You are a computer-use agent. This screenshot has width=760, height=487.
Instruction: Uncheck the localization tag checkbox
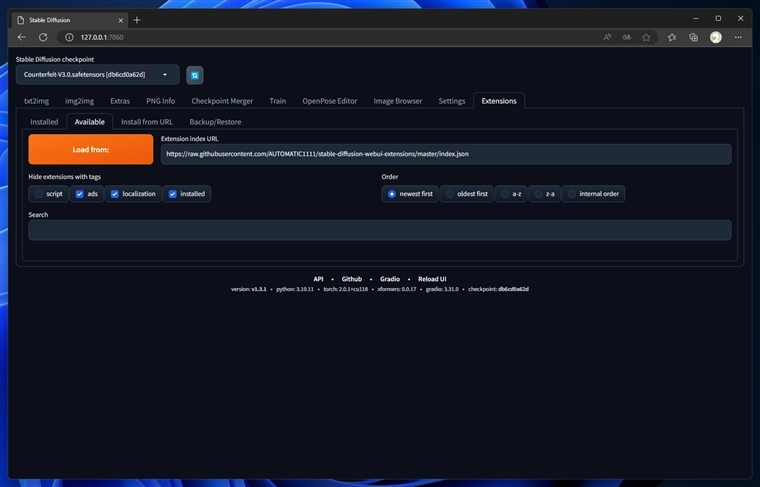(x=115, y=194)
